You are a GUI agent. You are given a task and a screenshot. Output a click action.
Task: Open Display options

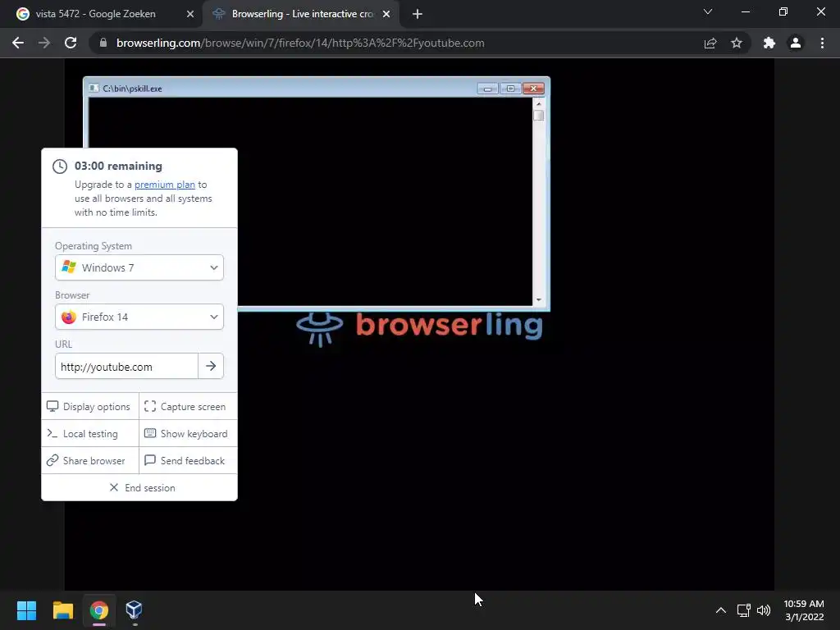(x=89, y=407)
